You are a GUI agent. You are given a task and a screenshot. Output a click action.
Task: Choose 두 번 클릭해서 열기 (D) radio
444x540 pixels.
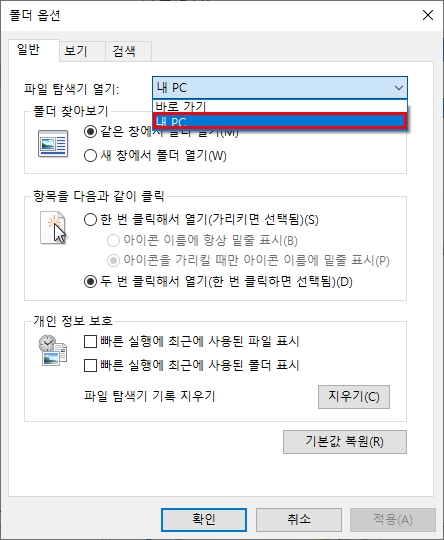pyautogui.click(x=90, y=282)
